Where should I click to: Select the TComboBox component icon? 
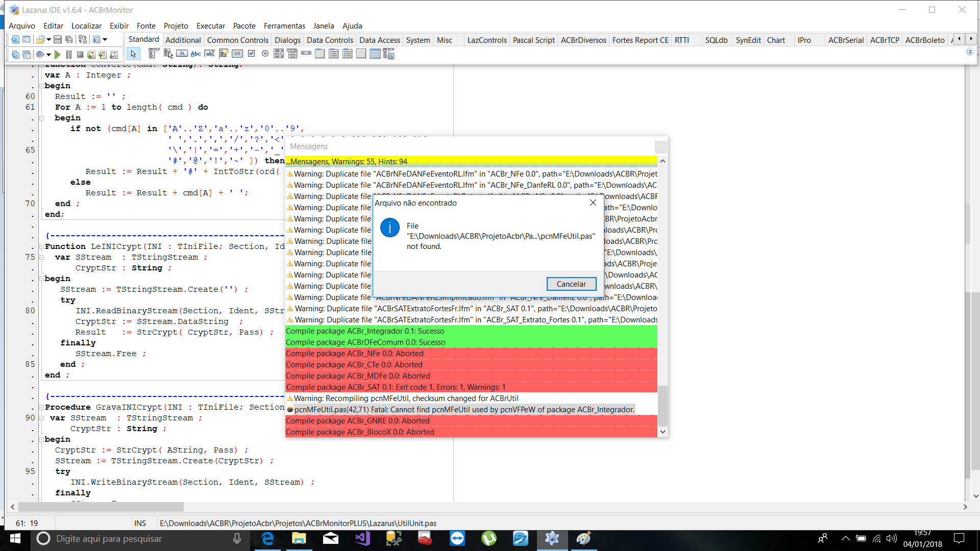point(292,54)
